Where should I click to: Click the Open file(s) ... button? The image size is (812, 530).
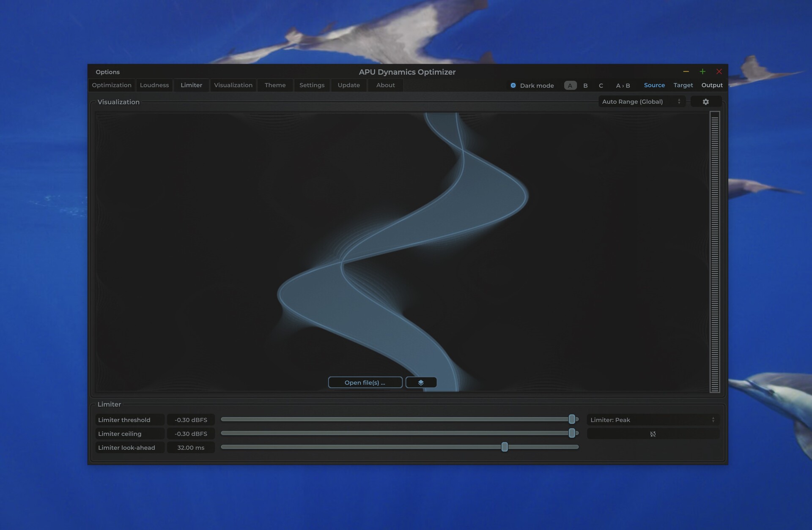click(x=365, y=382)
